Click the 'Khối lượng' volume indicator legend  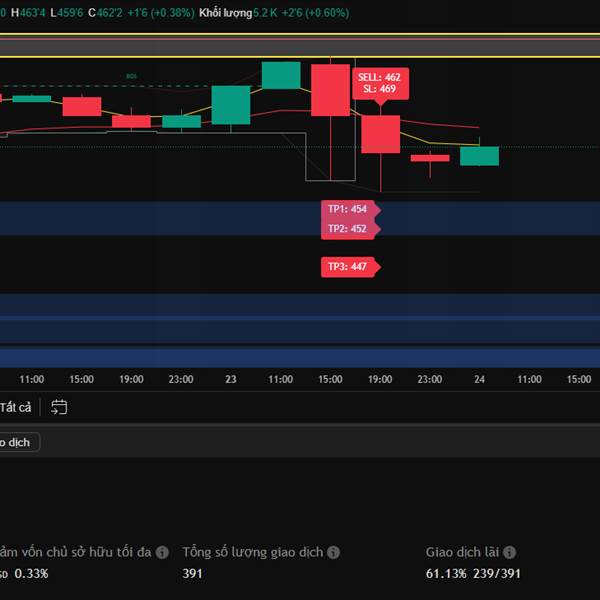pos(225,13)
